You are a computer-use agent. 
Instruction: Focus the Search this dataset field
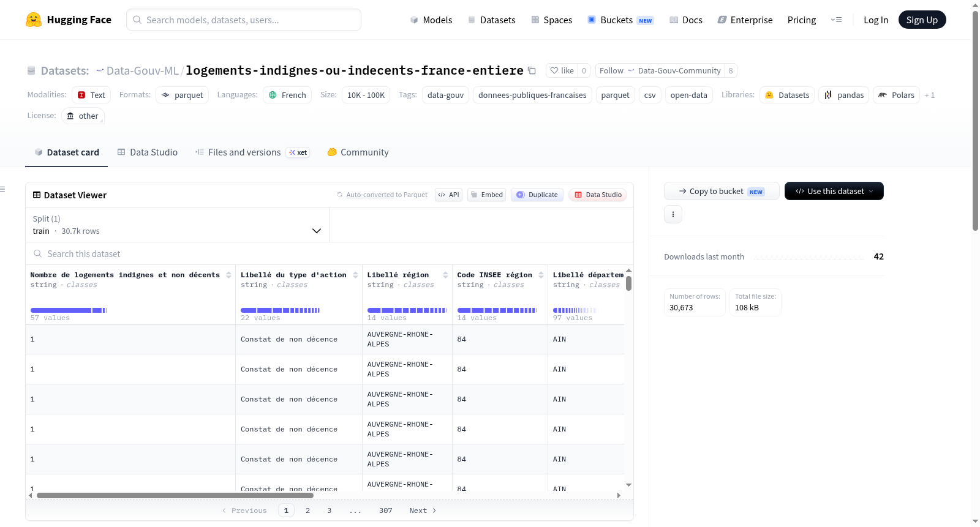tap(330, 254)
